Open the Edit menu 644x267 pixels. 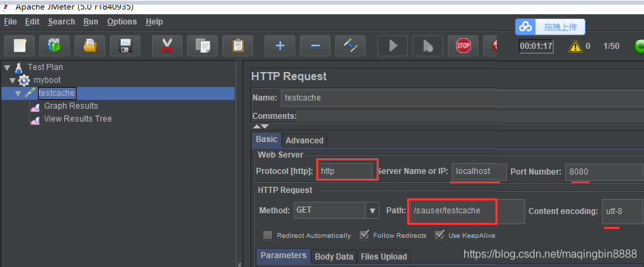(x=33, y=22)
